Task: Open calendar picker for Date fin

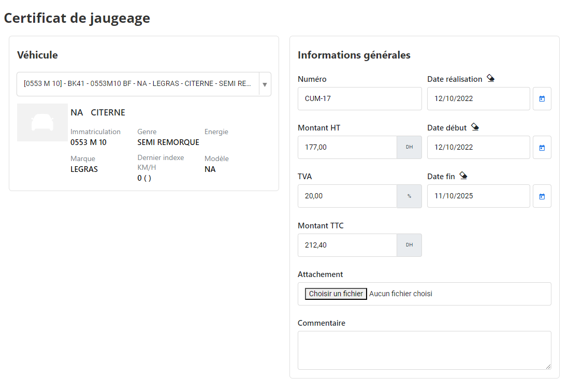Action: click(542, 196)
